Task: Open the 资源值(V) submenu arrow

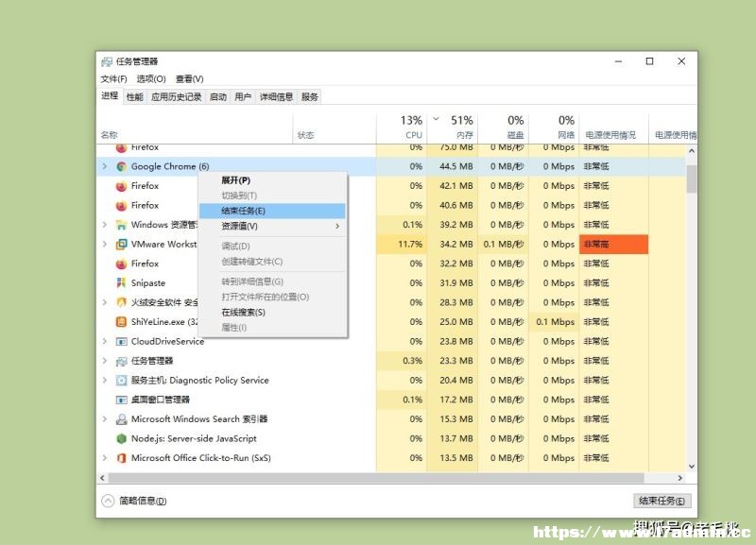Action: 337,226
